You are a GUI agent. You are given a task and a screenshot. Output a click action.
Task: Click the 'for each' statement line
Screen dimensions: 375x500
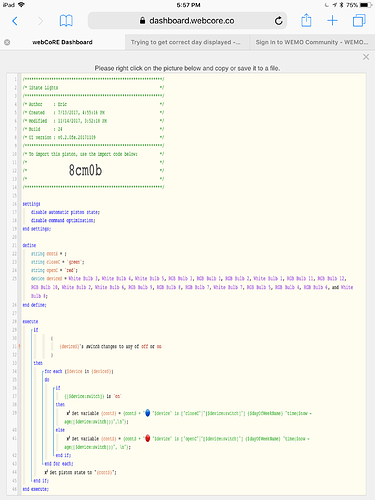tap(79, 371)
